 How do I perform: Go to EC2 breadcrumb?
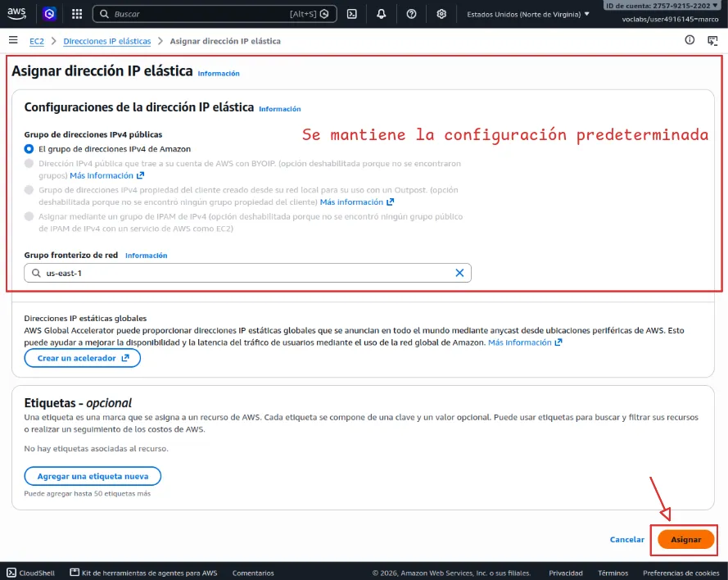click(x=37, y=41)
